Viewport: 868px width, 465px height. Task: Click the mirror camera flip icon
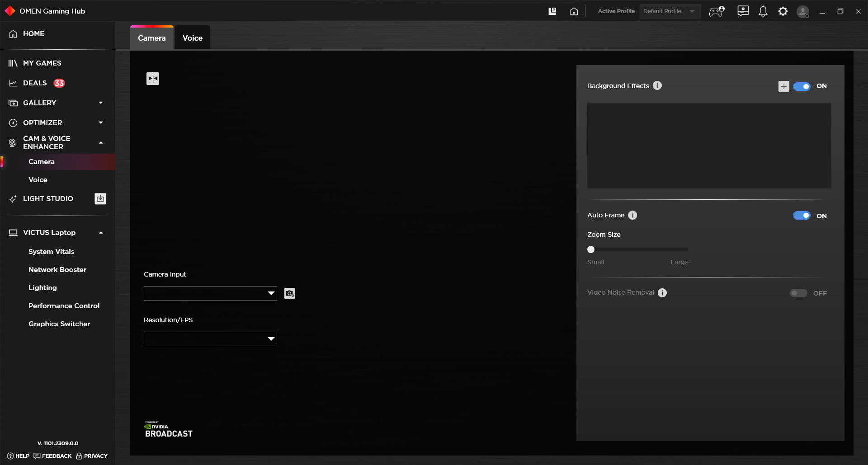(x=153, y=79)
